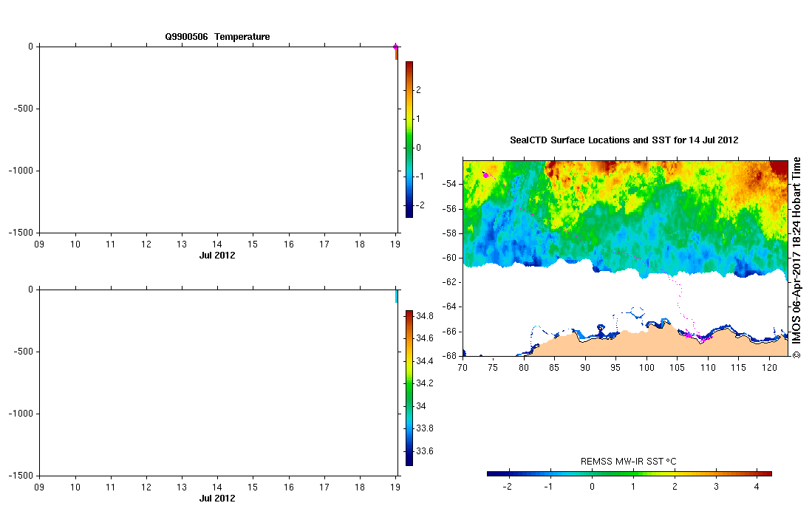
Task: Click the 'REMSS MW-IR SST °C' label
Action: click(x=628, y=461)
